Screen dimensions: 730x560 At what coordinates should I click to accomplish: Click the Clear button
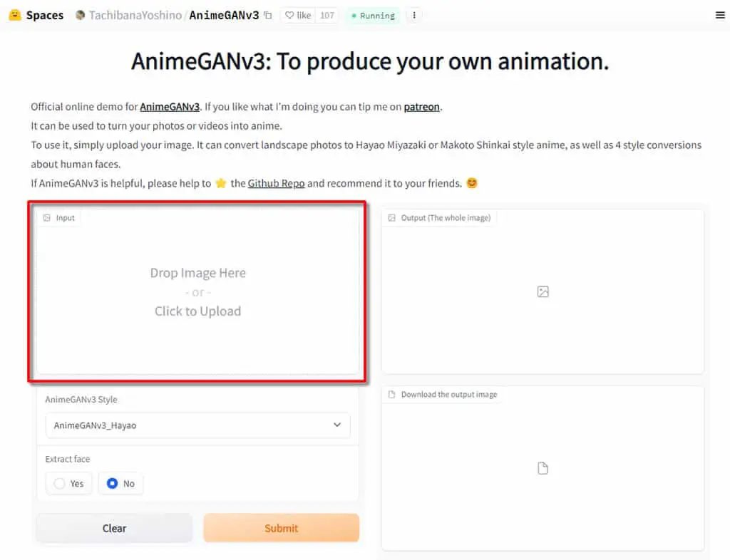click(x=114, y=528)
